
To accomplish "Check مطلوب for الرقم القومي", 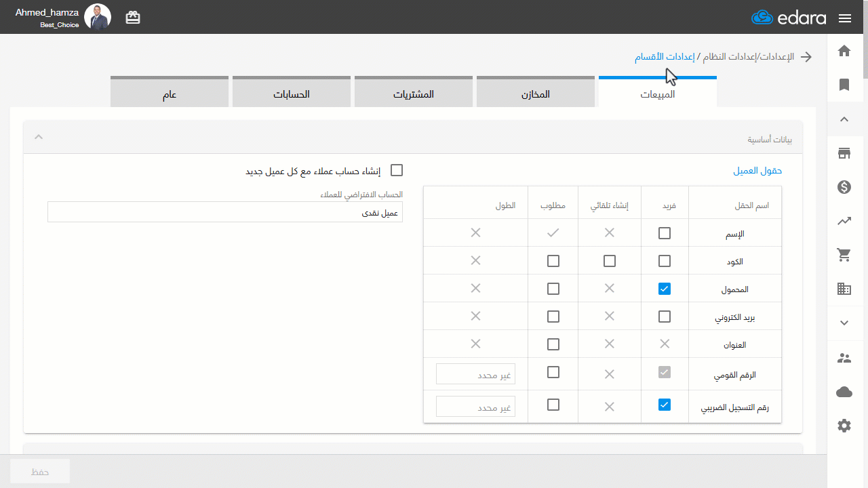I will [x=553, y=372].
